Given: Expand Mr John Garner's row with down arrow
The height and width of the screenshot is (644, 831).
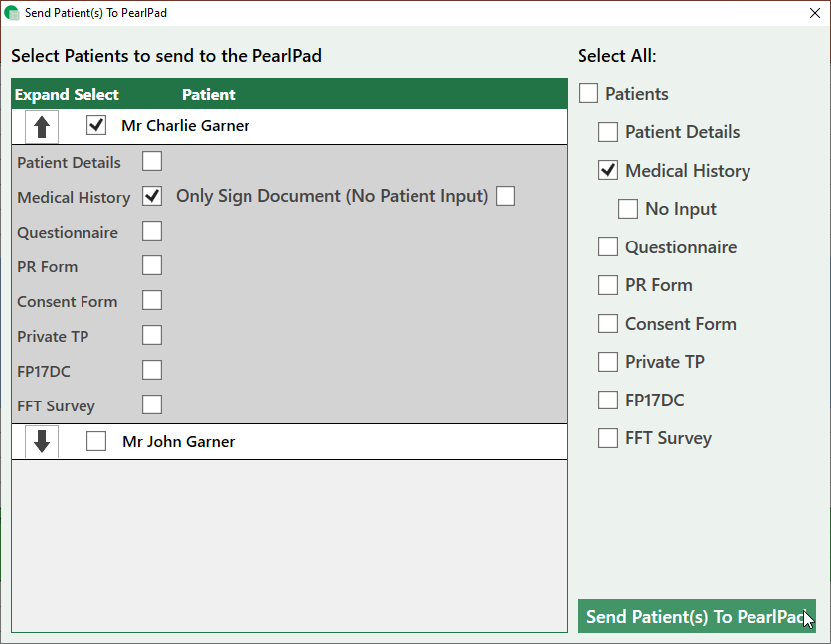Looking at the screenshot, I should point(41,442).
